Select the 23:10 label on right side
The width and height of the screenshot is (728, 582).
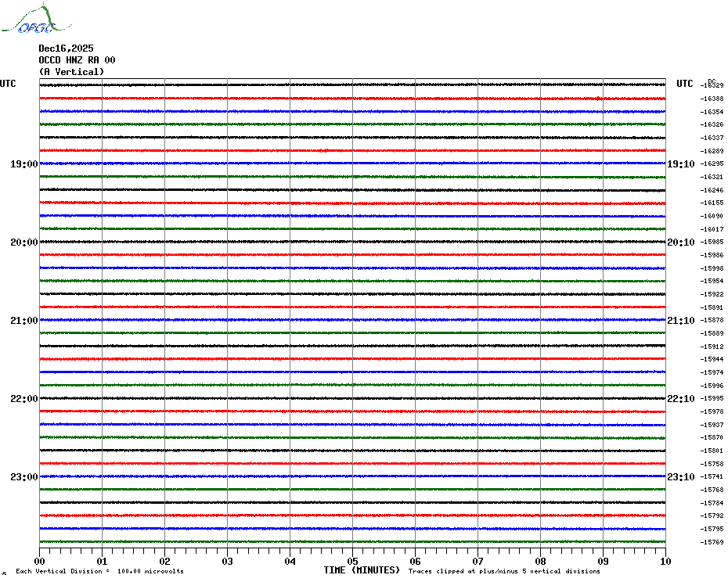tap(680, 477)
